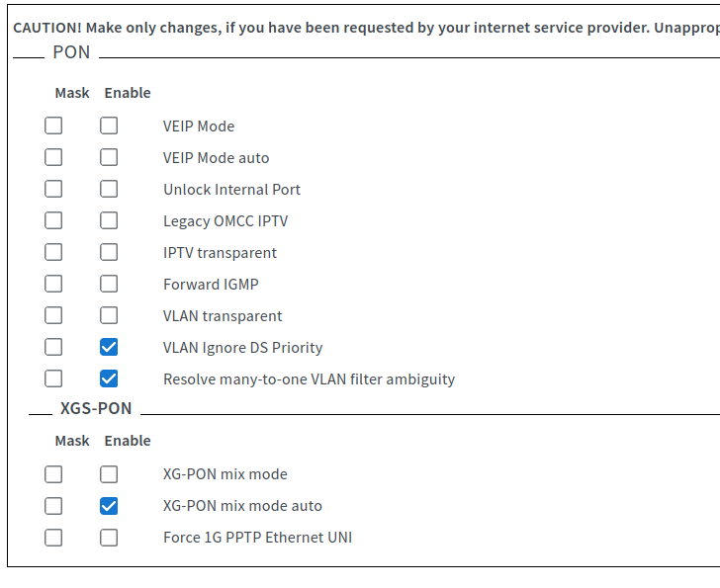The image size is (720, 588).
Task: Enable VEIP Mode auto option
Action: click(x=109, y=158)
